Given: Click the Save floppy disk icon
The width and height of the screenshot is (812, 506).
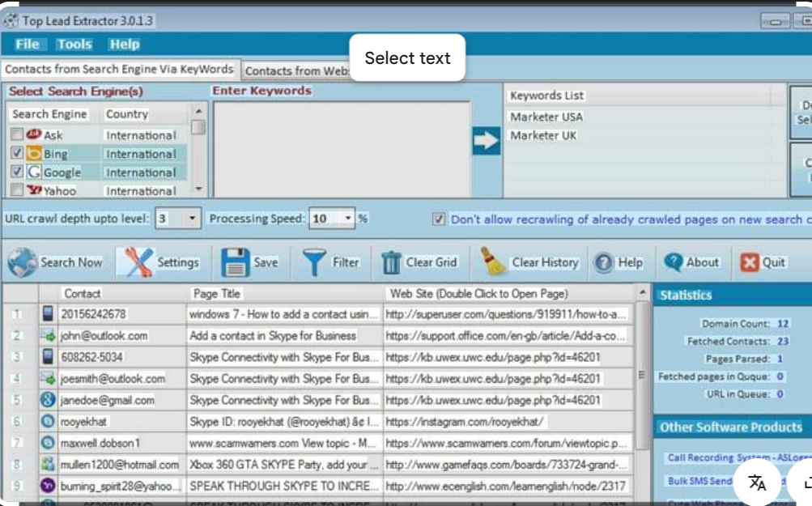Looking at the screenshot, I should tap(235, 261).
